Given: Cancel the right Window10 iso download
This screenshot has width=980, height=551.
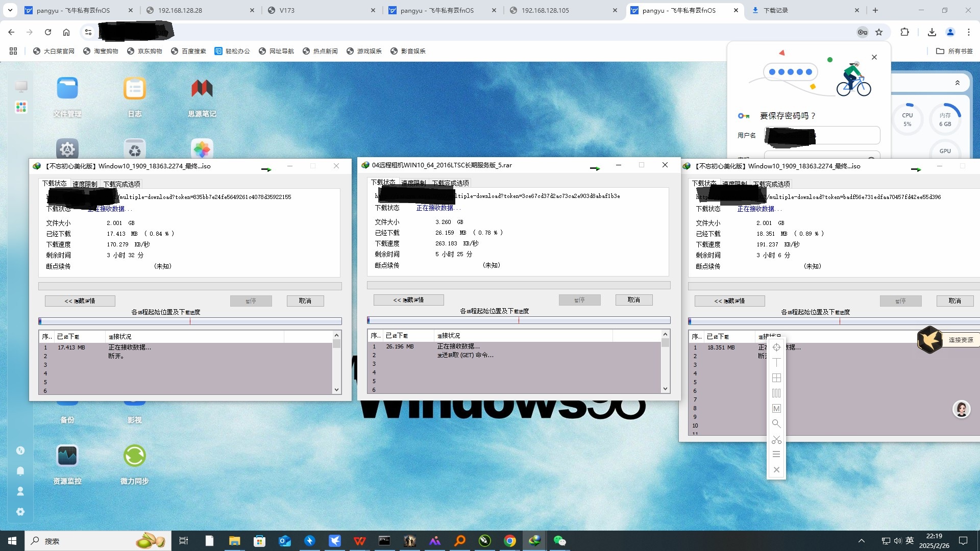Looking at the screenshot, I should [955, 301].
